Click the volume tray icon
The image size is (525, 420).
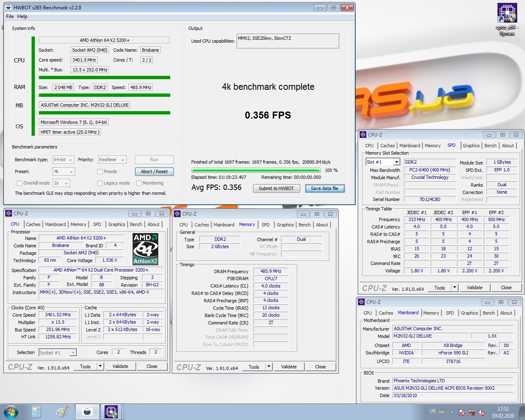coord(482,412)
